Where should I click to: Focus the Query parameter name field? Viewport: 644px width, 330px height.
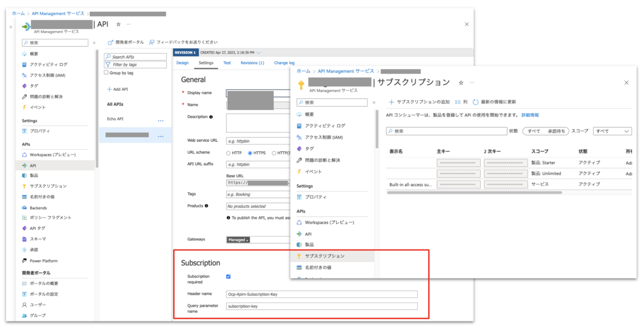tap(321, 306)
